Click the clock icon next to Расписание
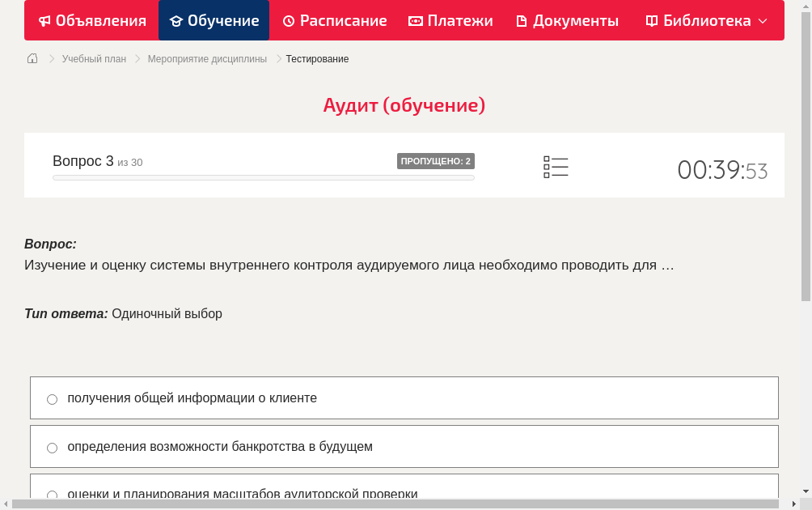This screenshot has height=510, width=812. pyautogui.click(x=287, y=20)
